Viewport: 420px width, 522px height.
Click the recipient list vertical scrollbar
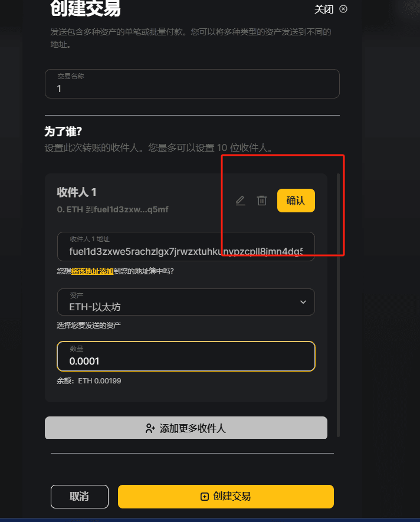(x=339, y=304)
